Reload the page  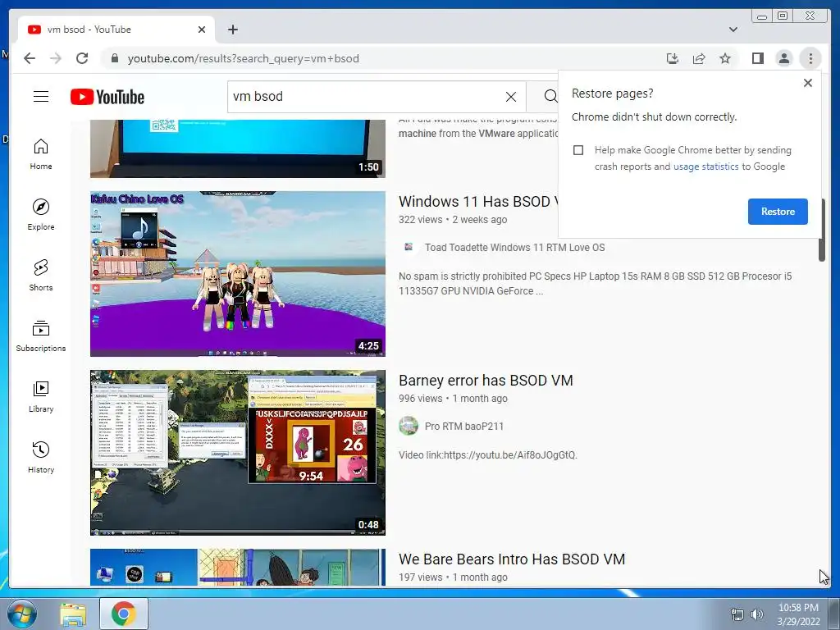click(x=82, y=58)
